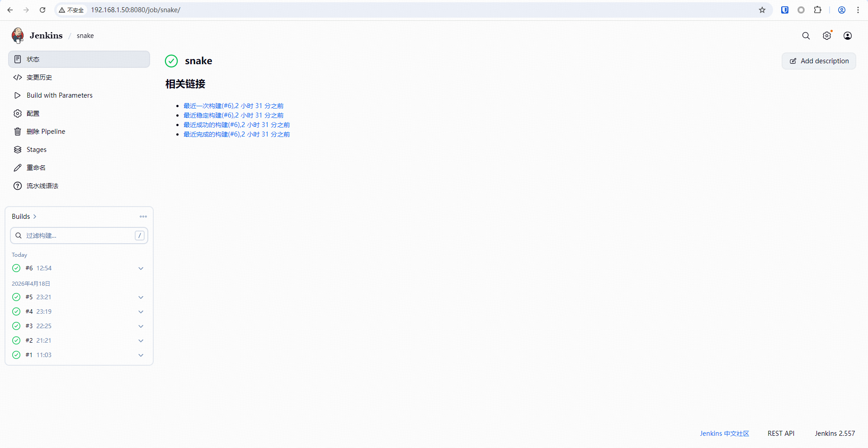The image size is (868, 448).
Task: Open the browser Extensions puzzle icon
Action: pos(817,10)
